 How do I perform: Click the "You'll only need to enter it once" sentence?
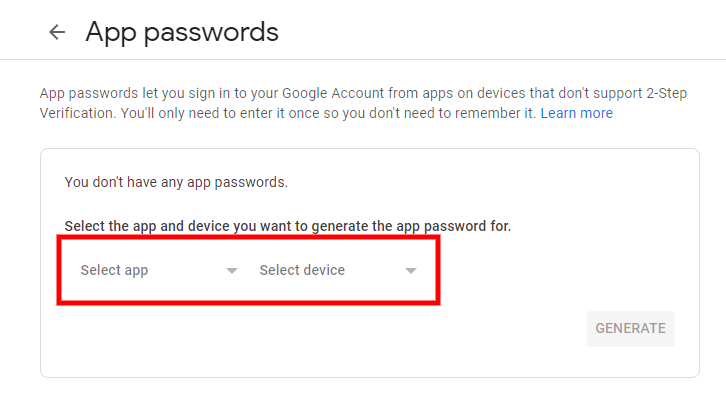(328, 113)
